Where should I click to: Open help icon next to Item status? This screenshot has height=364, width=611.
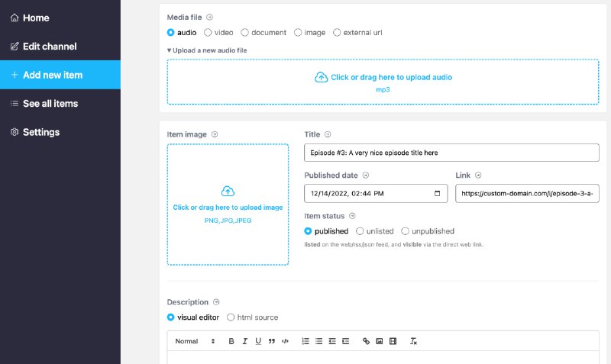(352, 216)
